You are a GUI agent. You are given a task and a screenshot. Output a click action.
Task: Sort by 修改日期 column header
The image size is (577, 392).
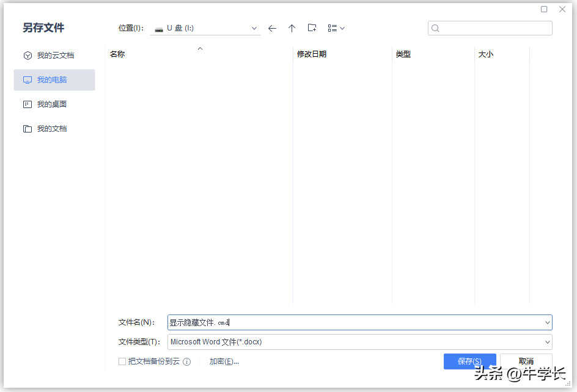pos(312,54)
